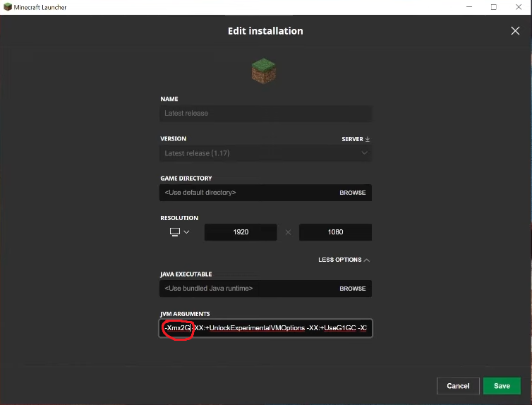Minimize the Minecraft Launcher window

click(x=469, y=7)
